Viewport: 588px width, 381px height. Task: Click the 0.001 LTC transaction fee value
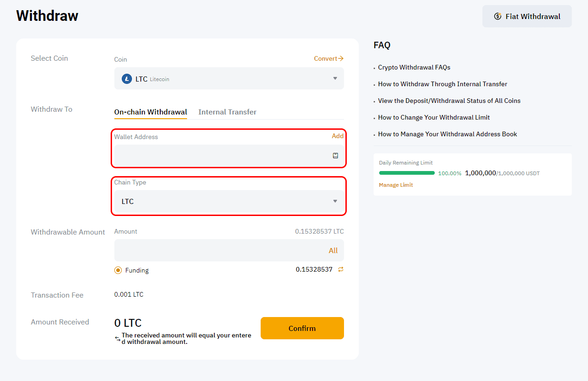click(x=129, y=294)
